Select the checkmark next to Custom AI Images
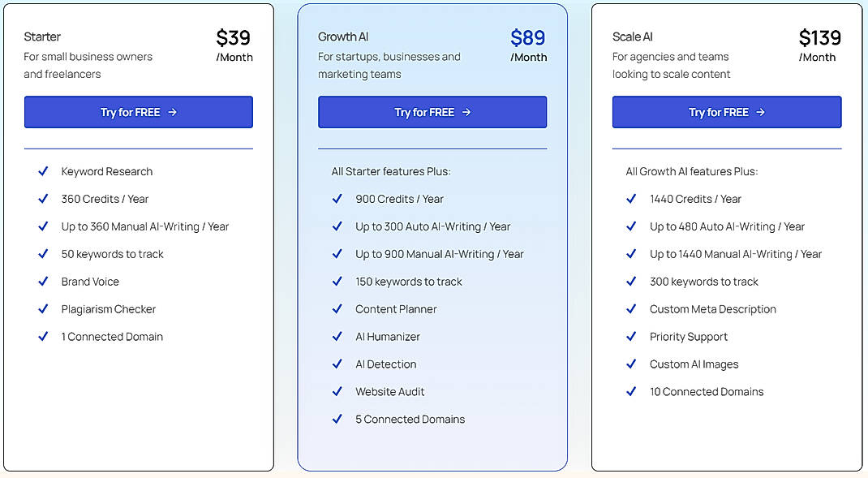 coord(631,364)
